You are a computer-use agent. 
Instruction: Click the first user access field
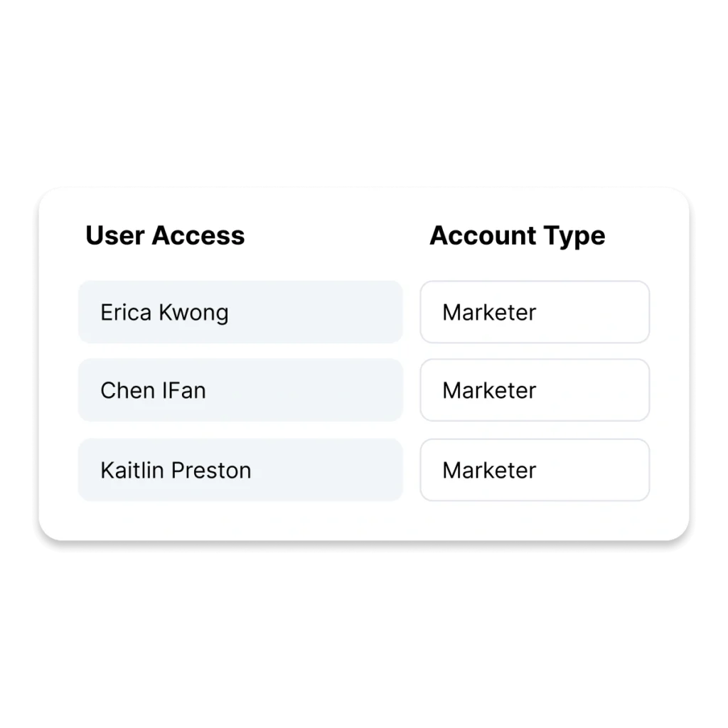coord(240,313)
